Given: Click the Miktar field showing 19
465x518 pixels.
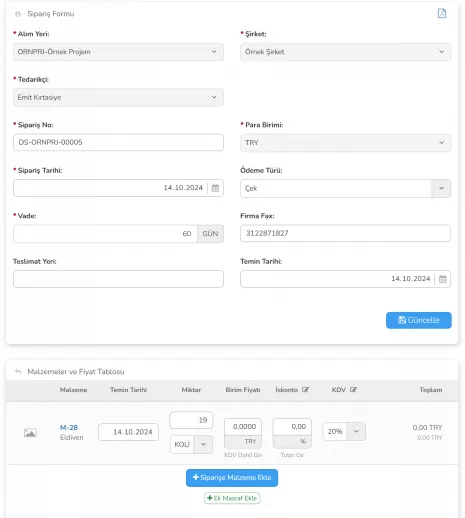Looking at the screenshot, I should click(191, 420).
